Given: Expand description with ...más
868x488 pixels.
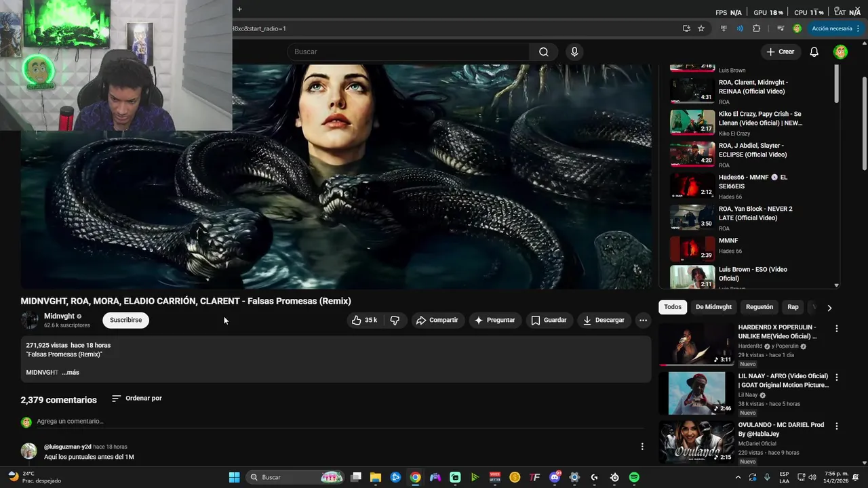Looking at the screenshot, I should 71,372.
